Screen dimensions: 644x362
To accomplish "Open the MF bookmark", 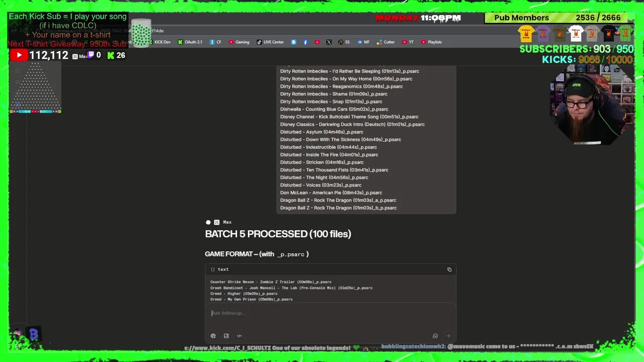I will (x=363, y=42).
